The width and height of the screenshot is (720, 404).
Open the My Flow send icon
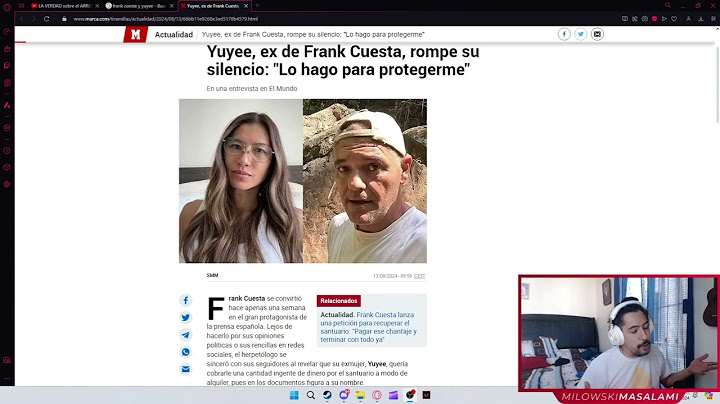(664, 19)
